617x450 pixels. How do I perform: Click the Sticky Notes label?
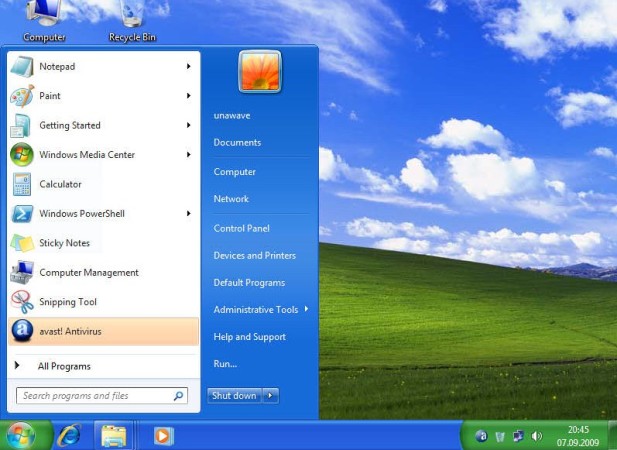click(x=65, y=243)
